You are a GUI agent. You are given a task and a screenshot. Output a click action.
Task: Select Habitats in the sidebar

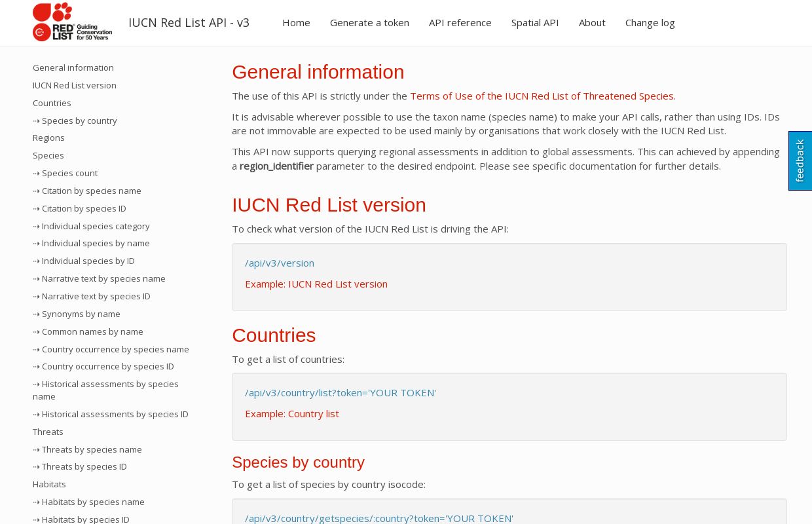(49, 484)
